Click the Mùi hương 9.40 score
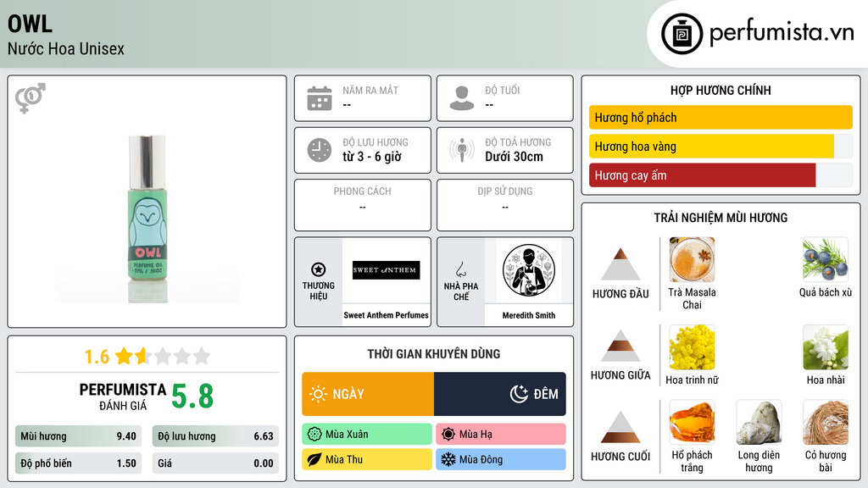Image resolution: width=868 pixels, height=488 pixels. coord(78,436)
